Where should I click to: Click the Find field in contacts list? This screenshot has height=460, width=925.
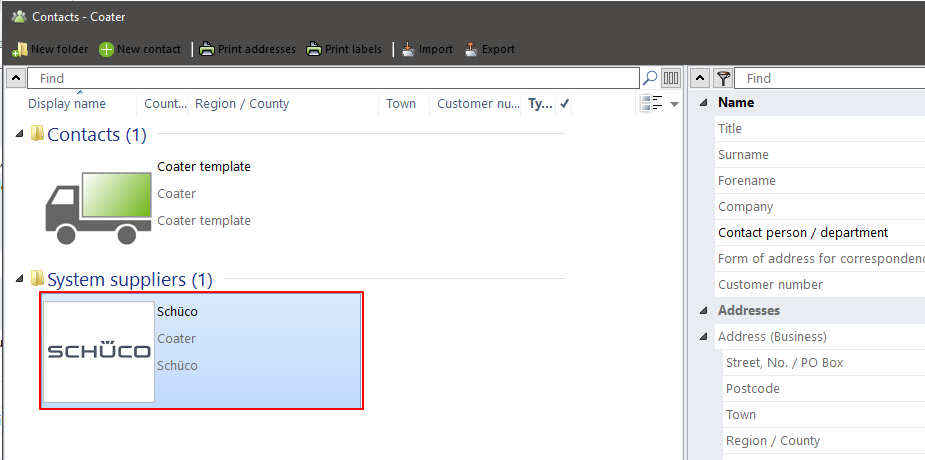(330, 78)
